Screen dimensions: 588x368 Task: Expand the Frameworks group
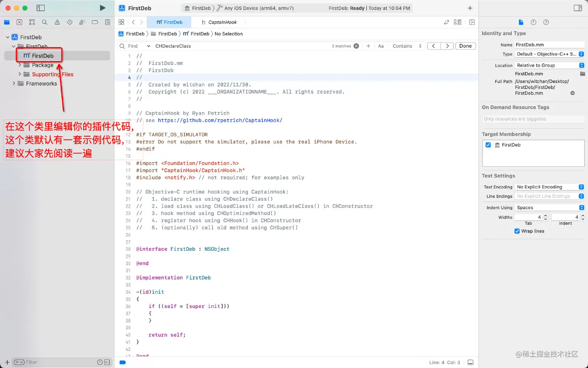[x=14, y=84]
